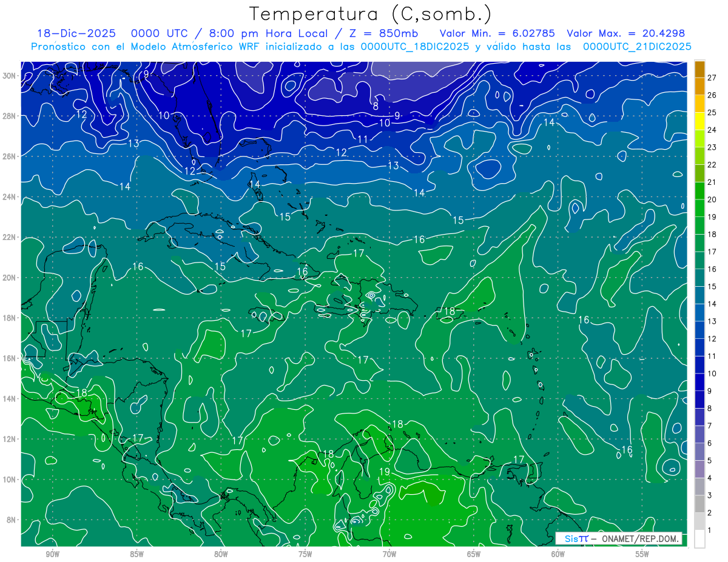
Task: Click the 30N latitude axis label
Action: tap(10, 76)
